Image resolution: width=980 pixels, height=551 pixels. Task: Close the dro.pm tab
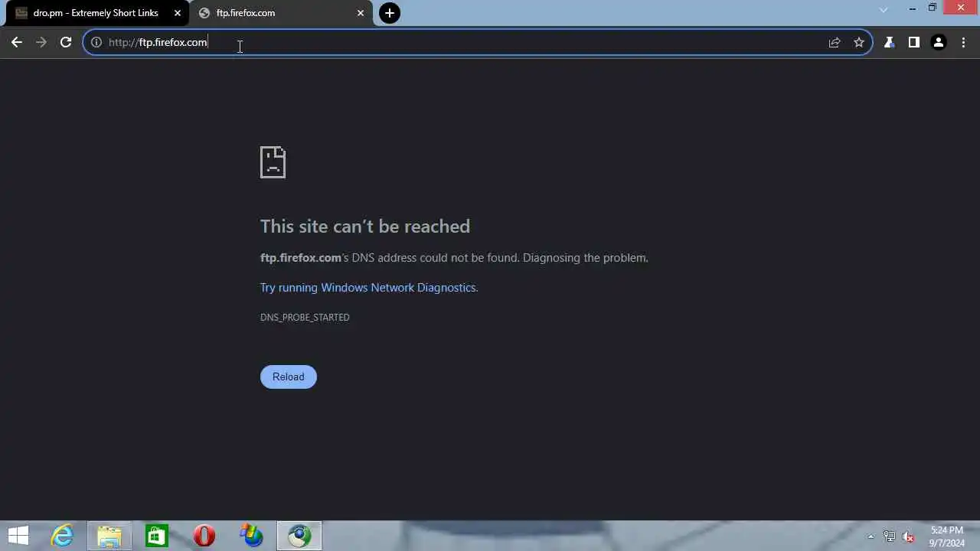(x=178, y=13)
